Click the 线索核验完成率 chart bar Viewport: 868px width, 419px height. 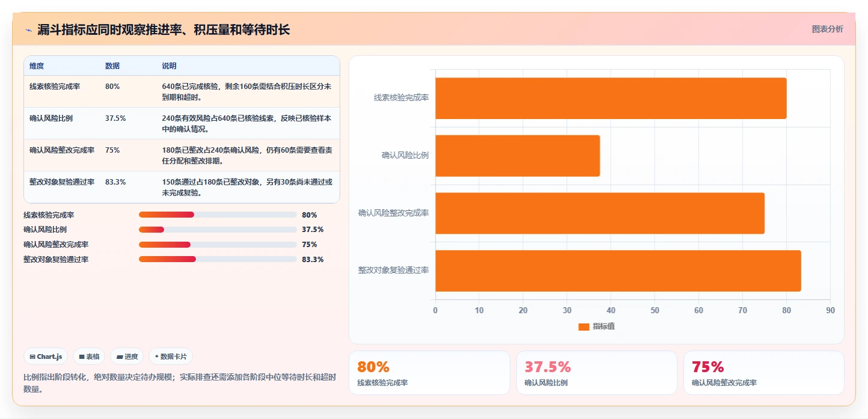point(611,98)
